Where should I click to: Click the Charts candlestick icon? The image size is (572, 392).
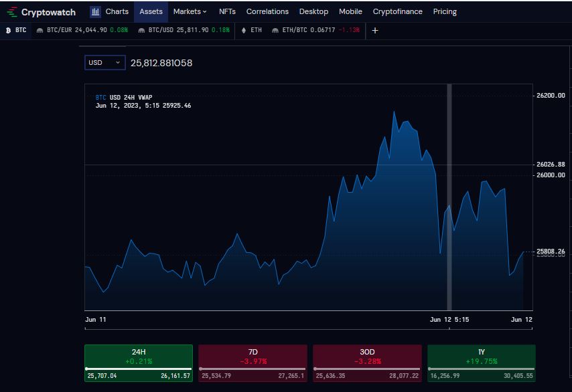click(x=95, y=11)
